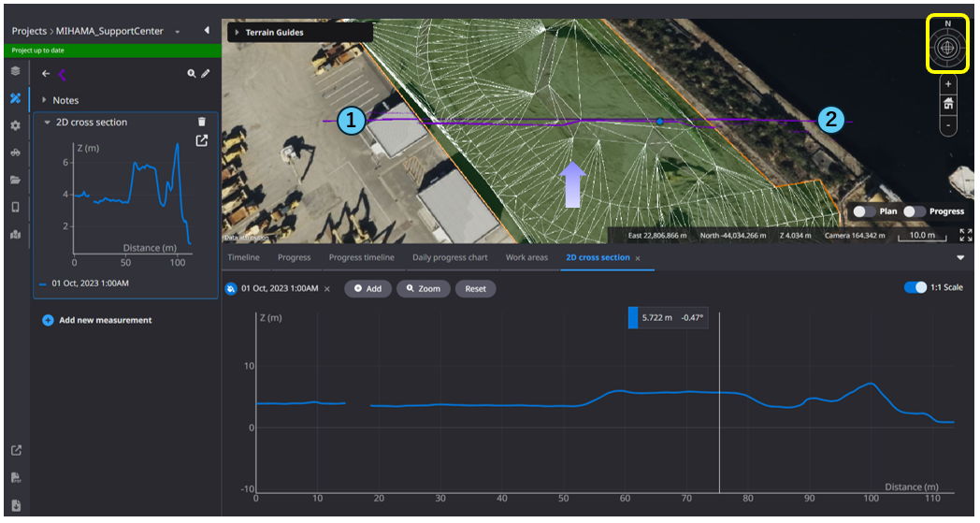Collapse the 2D cross section panel
Screen dimensions: 980x523
[47, 123]
